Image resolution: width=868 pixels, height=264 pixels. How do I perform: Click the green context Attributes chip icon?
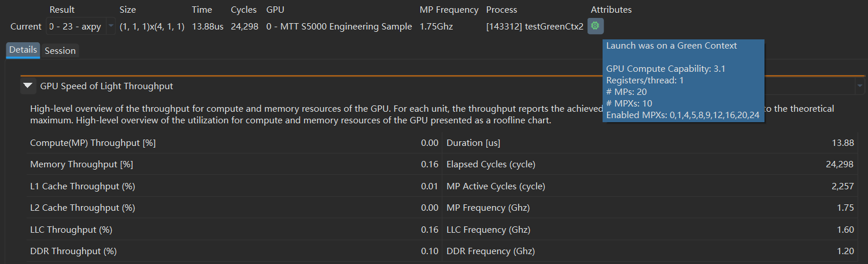595,27
